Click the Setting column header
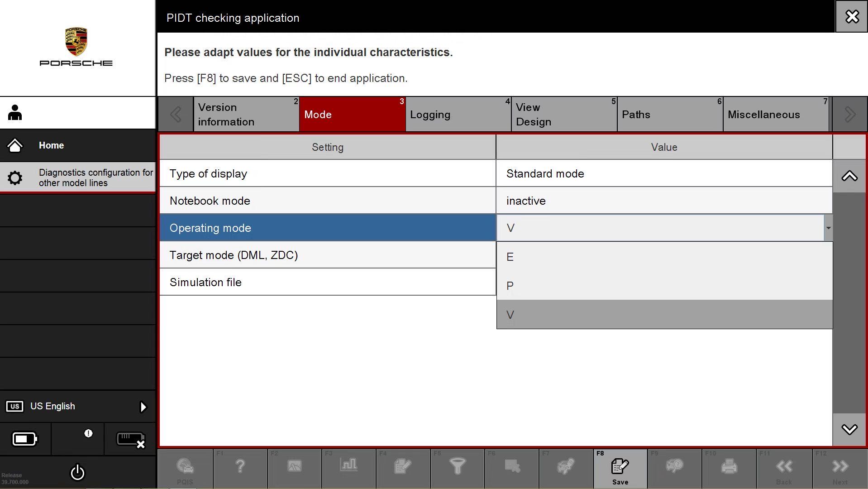868x489 pixels. click(x=328, y=147)
